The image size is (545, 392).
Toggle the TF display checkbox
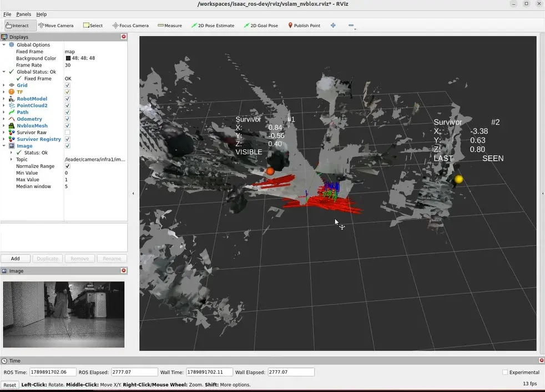tap(67, 92)
